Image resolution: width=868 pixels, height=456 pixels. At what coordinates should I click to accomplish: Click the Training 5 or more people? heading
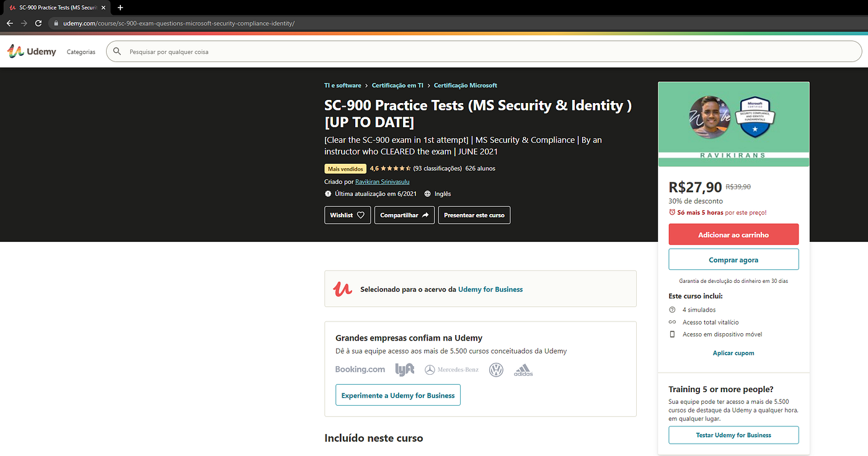click(x=721, y=389)
